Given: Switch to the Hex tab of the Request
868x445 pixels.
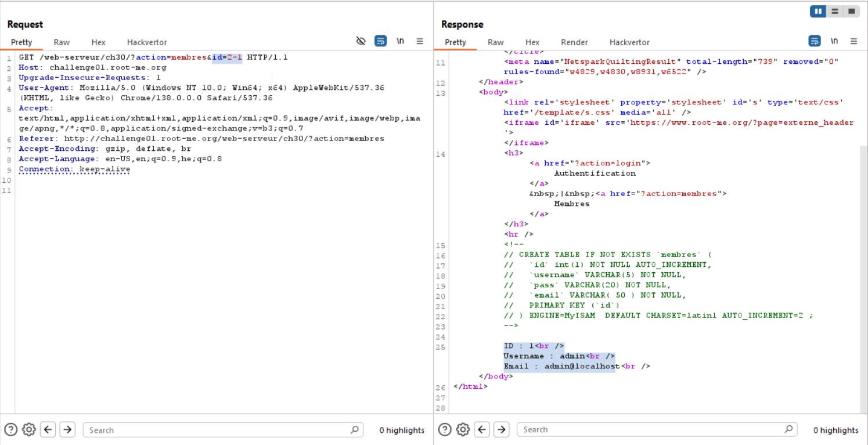Looking at the screenshot, I should tap(98, 42).
